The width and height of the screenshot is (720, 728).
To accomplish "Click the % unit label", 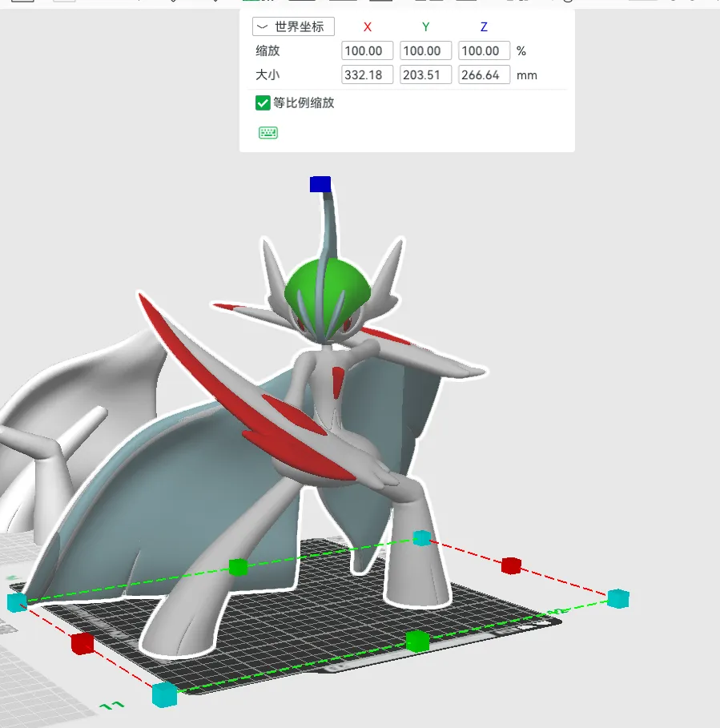I will (521, 51).
